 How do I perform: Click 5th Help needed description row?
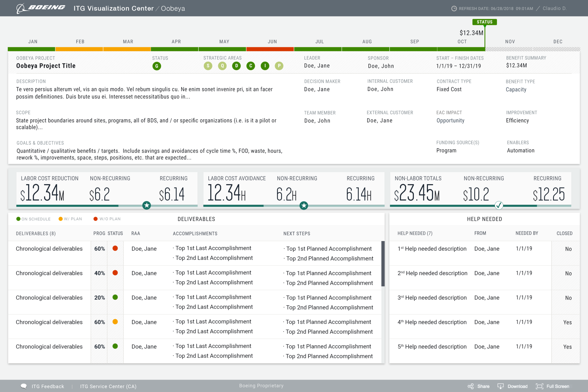485,351
